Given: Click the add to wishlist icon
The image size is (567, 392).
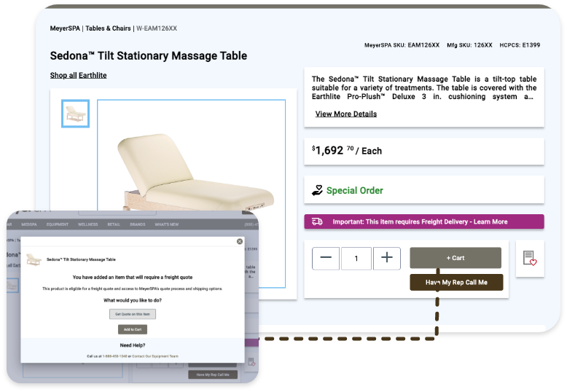Looking at the screenshot, I should [530, 258].
